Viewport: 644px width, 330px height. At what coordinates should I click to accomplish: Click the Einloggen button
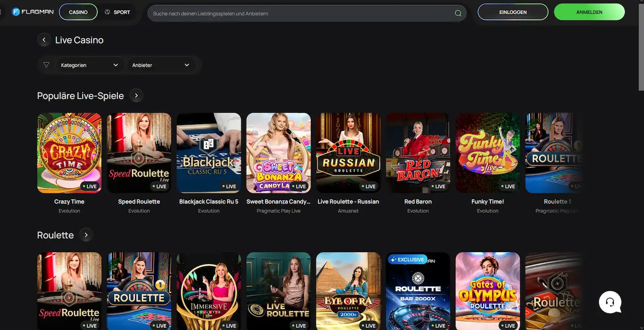point(513,12)
